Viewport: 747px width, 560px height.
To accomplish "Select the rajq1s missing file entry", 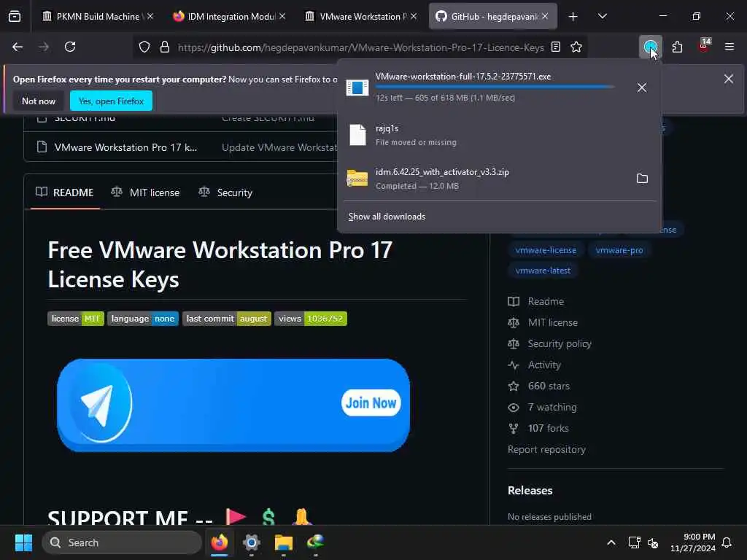I will click(x=498, y=135).
